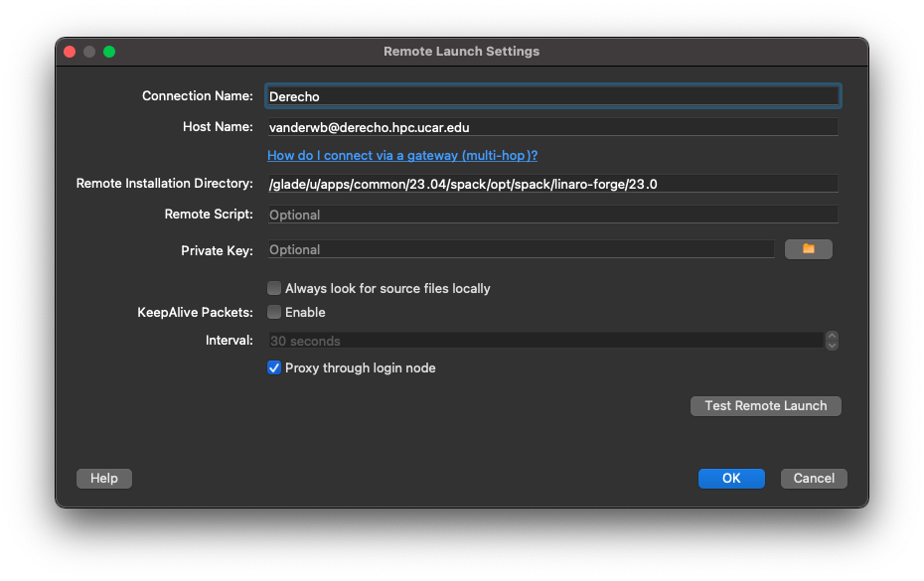This screenshot has width=924, height=581.
Task: Enable 'Always look for source files locally'
Action: tap(274, 289)
